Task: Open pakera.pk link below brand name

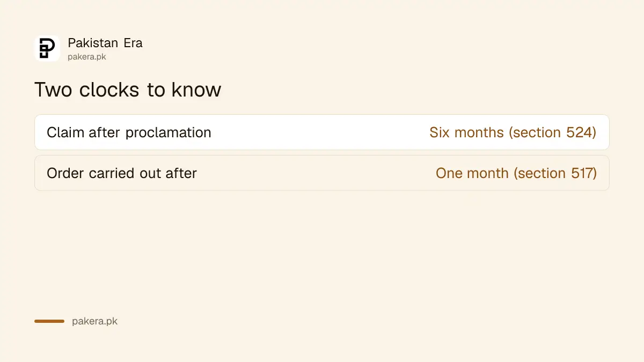Action: pos(86,57)
